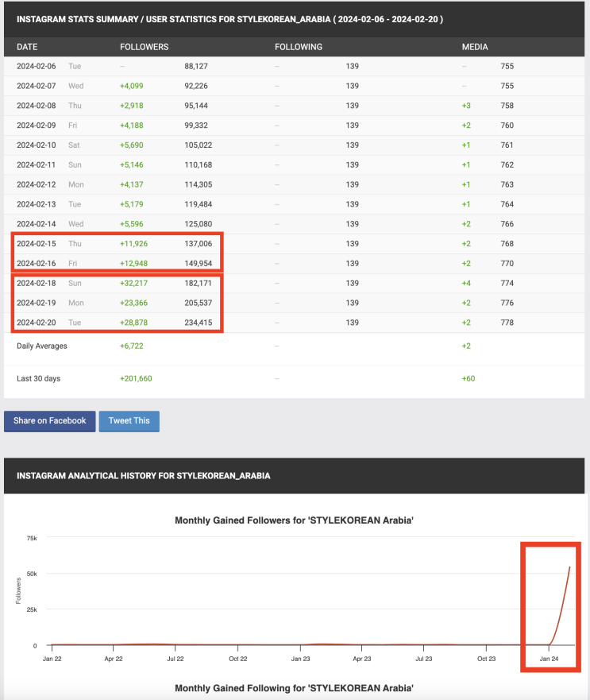Click the +5,146 follower gain
The height and width of the screenshot is (700, 590).
[x=132, y=164]
